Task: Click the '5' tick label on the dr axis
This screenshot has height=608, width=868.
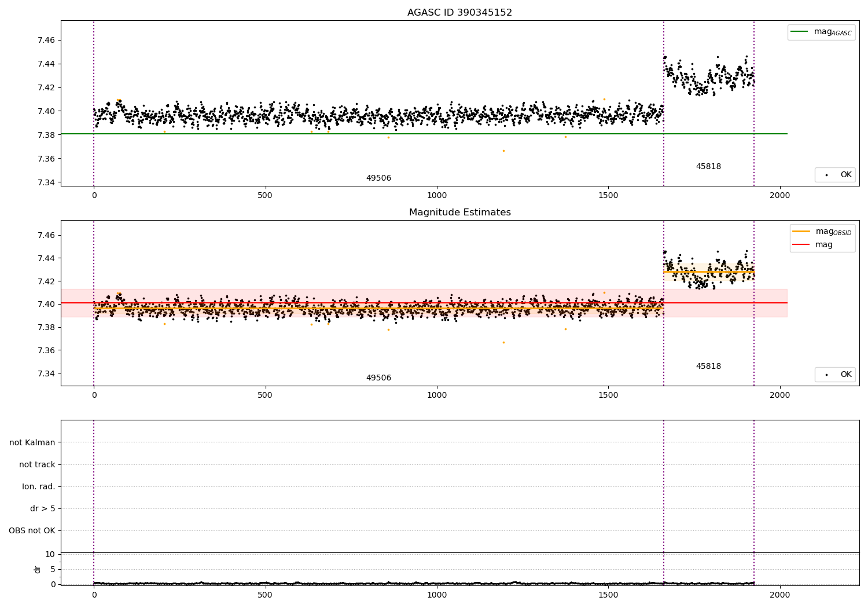Action: coord(53,569)
